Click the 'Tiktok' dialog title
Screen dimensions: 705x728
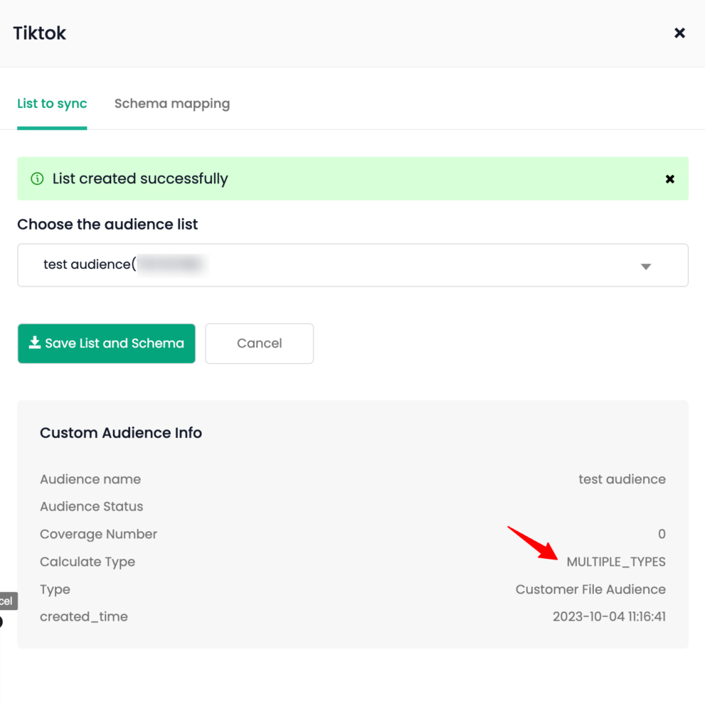[x=40, y=33]
